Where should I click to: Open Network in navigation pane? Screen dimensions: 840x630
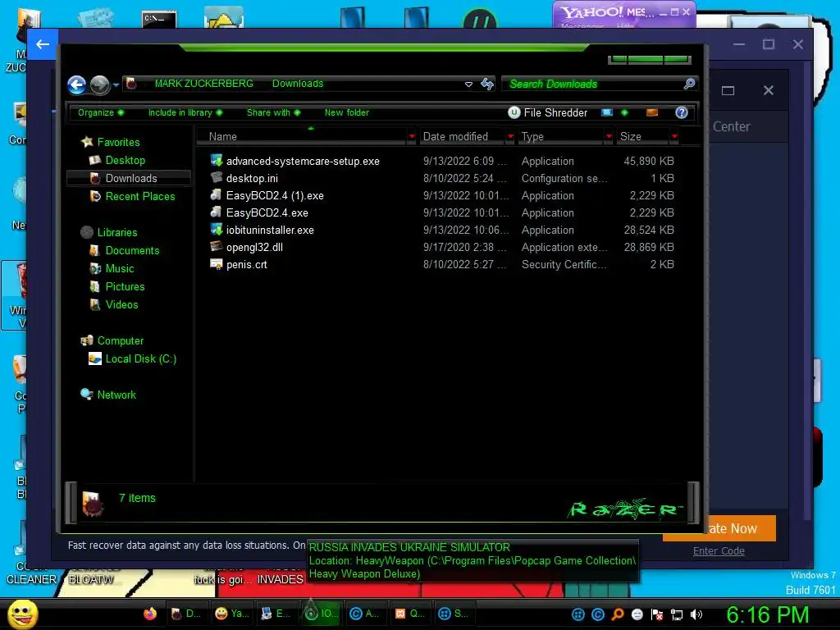tap(116, 395)
